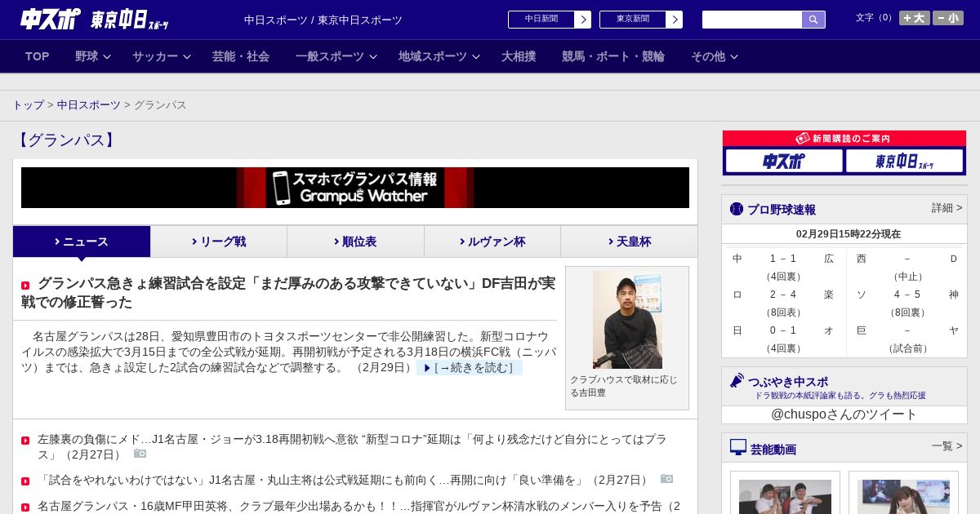Expand the 一般スポーツ navigation dropdown

click(336, 56)
